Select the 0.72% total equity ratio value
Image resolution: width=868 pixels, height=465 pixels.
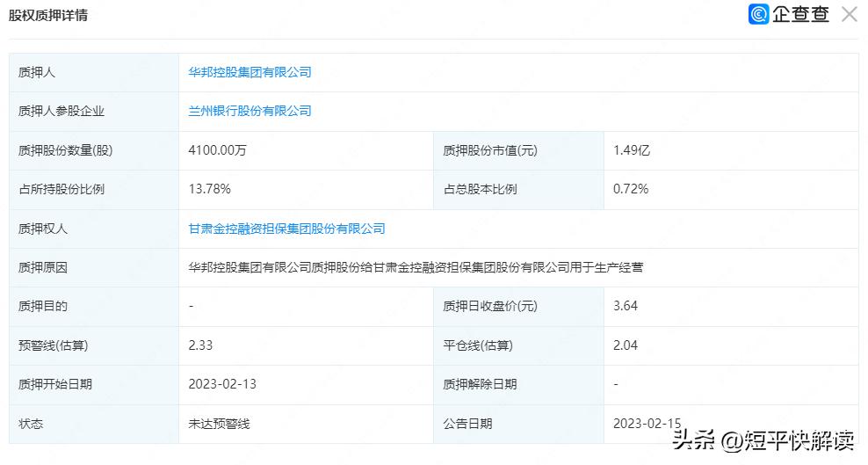click(631, 189)
